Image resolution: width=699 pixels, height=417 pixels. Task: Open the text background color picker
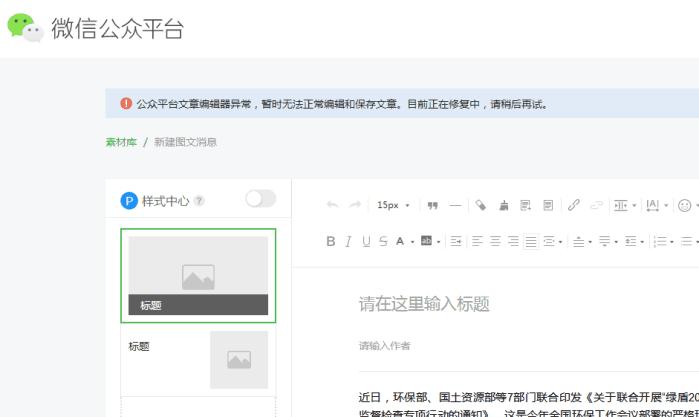[426, 241]
